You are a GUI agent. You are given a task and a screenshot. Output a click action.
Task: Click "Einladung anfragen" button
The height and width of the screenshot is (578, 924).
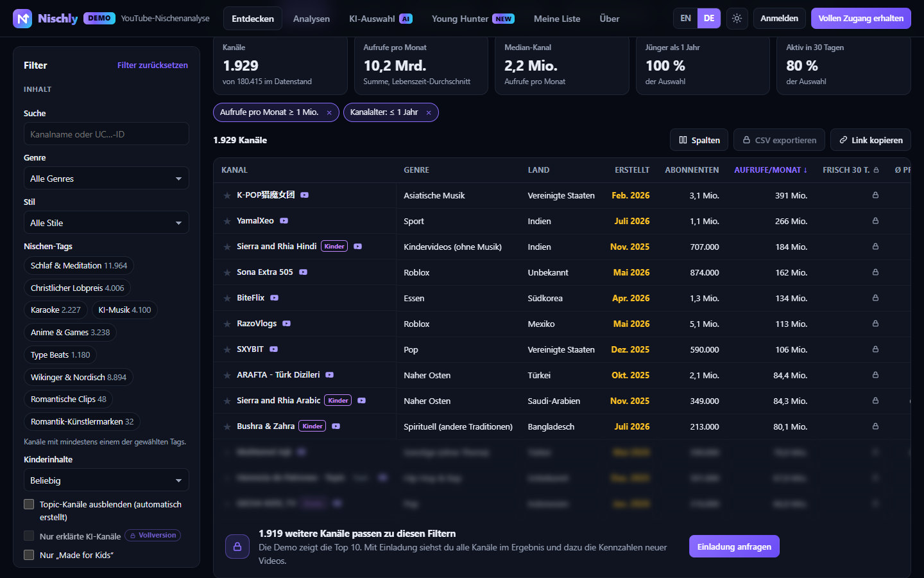click(x=734, y=547)
